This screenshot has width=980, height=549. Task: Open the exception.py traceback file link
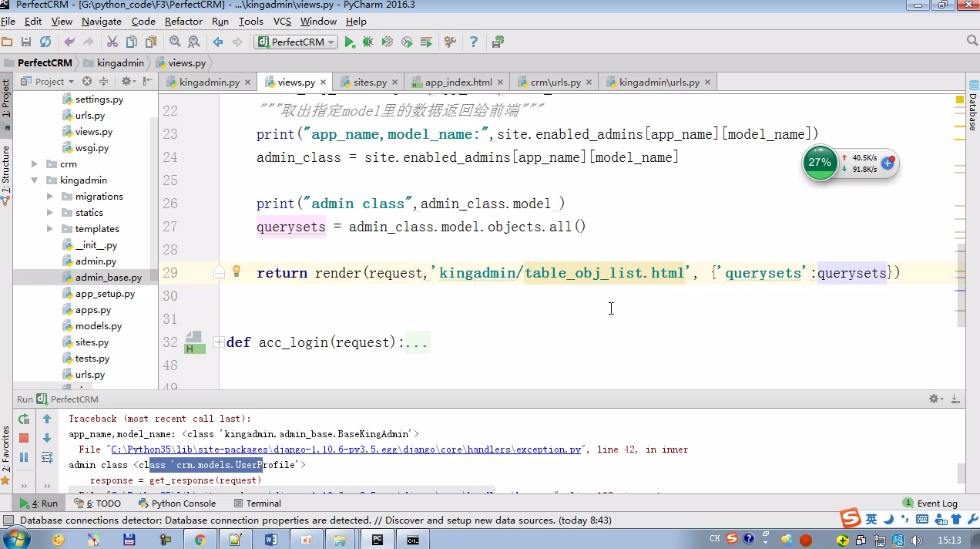(345, 450)
